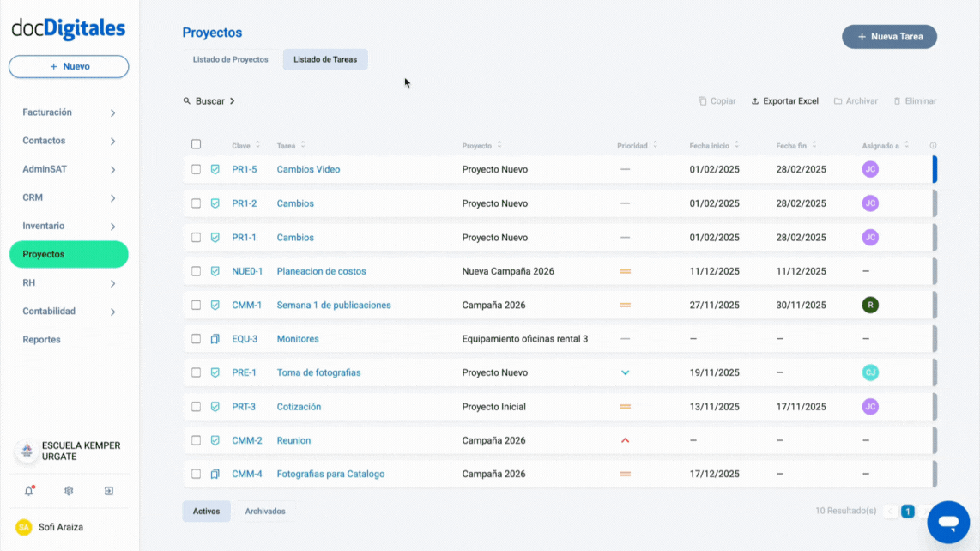Image resolution: width=980 pixels, height=551 pixels.
Task: Open notifications via the bell icon
Action: point(28,490)
